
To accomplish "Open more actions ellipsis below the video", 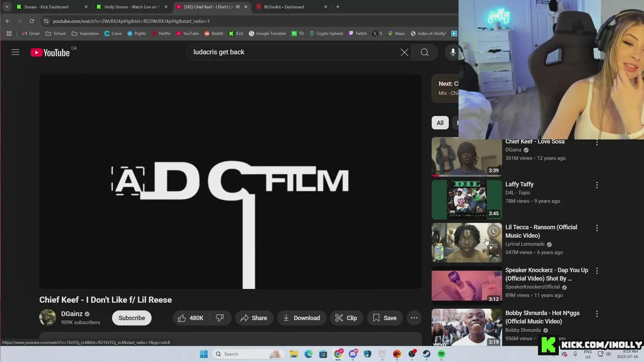I will [x=414, y=318].
